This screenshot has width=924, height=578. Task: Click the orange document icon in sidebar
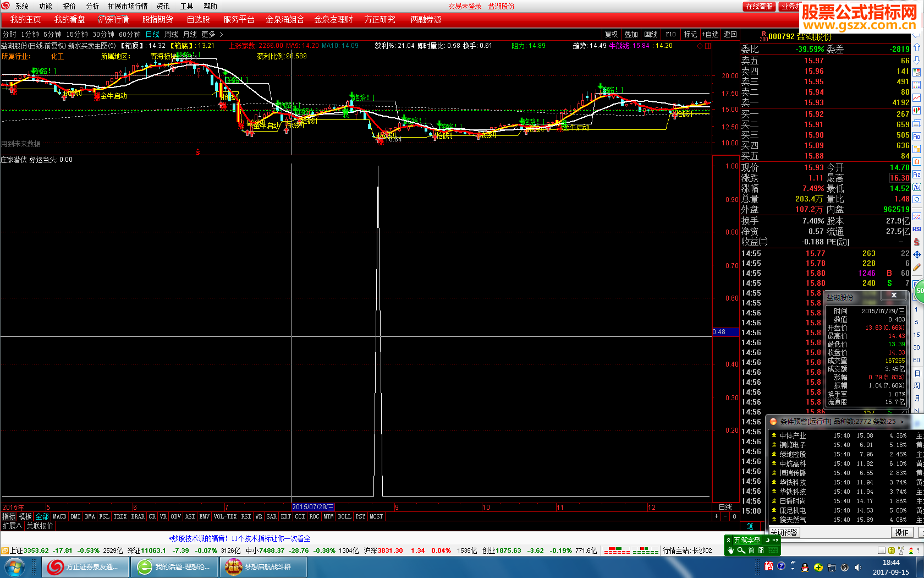[917, 162]
